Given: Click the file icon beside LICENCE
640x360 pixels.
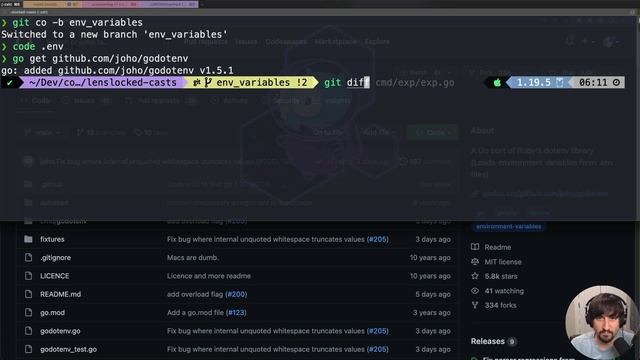Looking at the screenshot, I should coord(28,276).
